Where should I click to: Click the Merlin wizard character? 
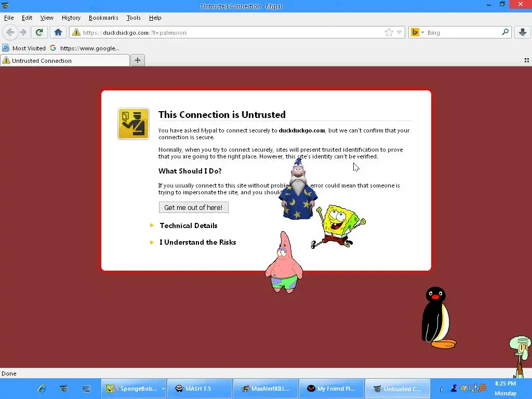(298, 190)
